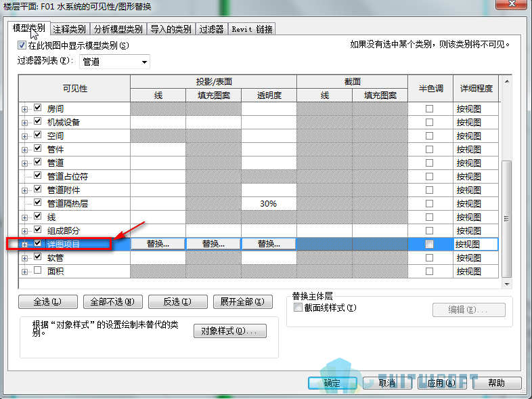Viewport: 532px width, 399px height.
Task: Expand the 管道附件 tree node
Action: coord(24,191)
